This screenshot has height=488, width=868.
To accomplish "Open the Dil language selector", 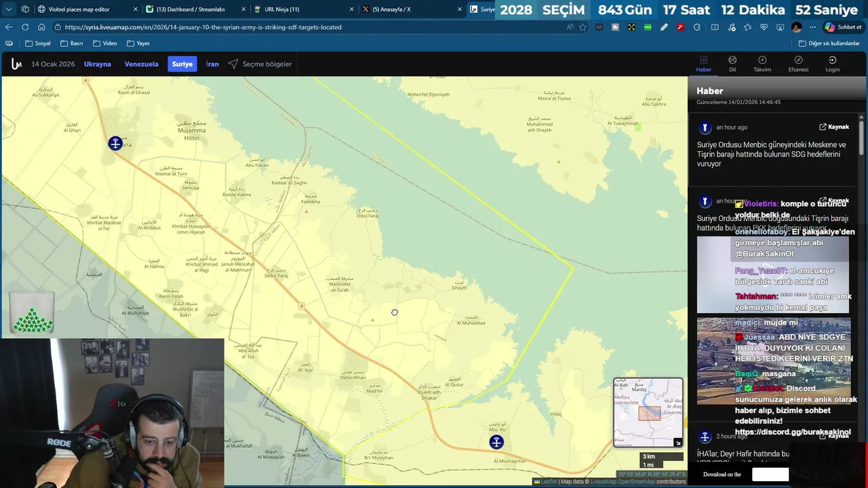I will tap(732, 64).
